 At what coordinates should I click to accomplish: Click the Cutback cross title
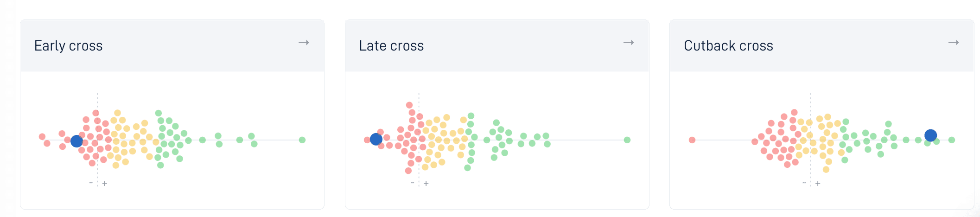point(729,46)
